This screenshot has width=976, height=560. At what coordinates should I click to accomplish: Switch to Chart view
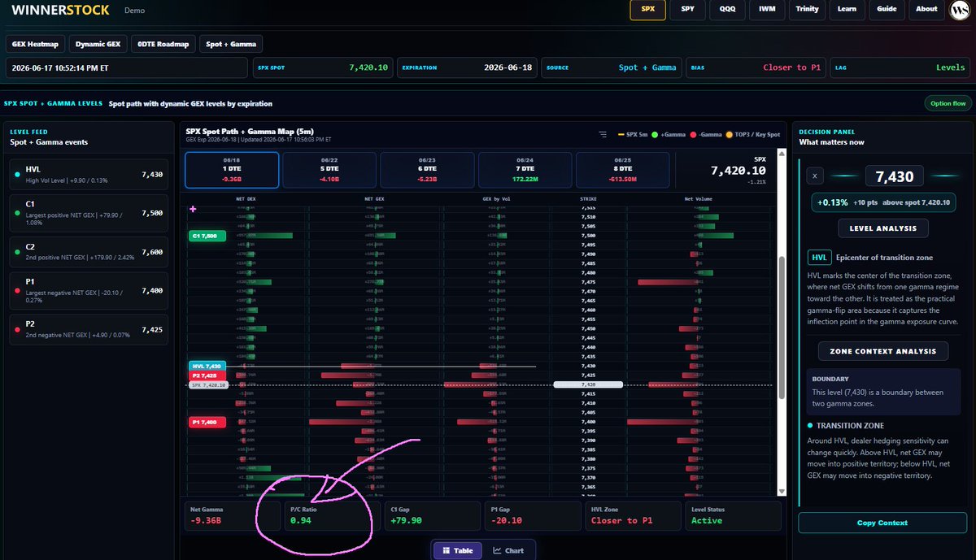[x=509, y=550]
